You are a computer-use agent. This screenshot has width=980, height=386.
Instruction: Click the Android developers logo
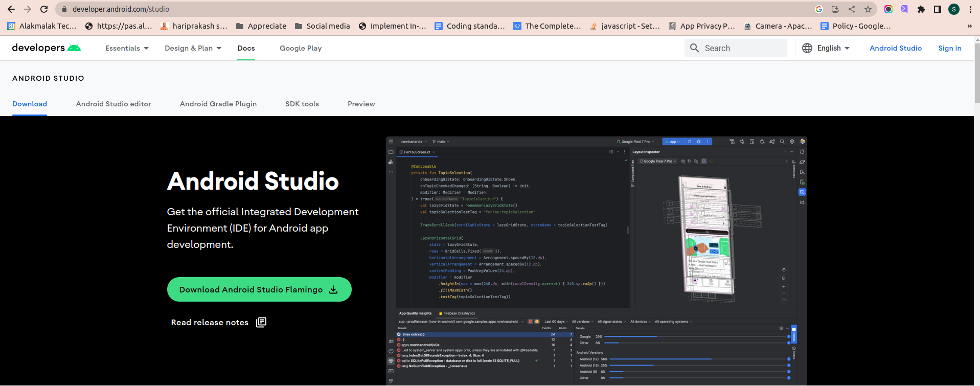[x=46, y=48]
